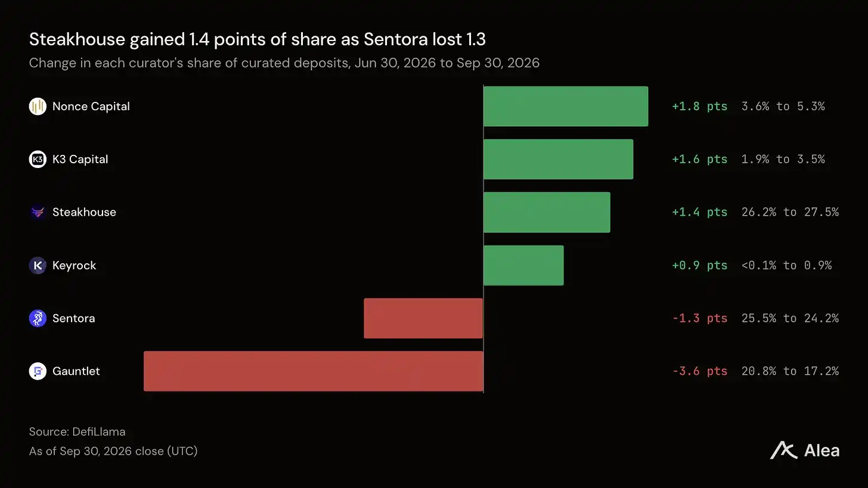The height and width of the screenshot is (488, 868).
Task: Click the chart title about Steakhouse
Action: click(258, 39)
